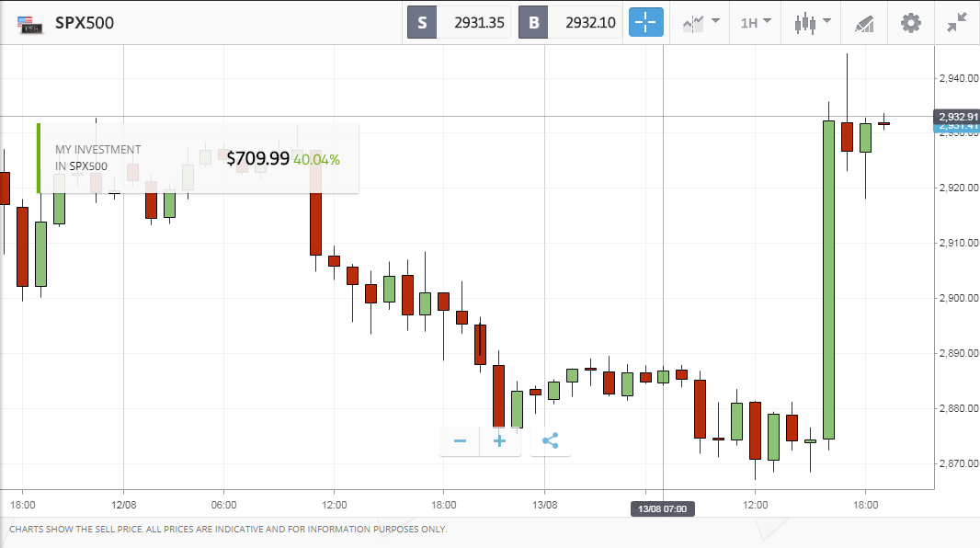This screenshot has width=980, height=548.
Task: Click the 2,880.00 price axis label
Action: (959, 408)
